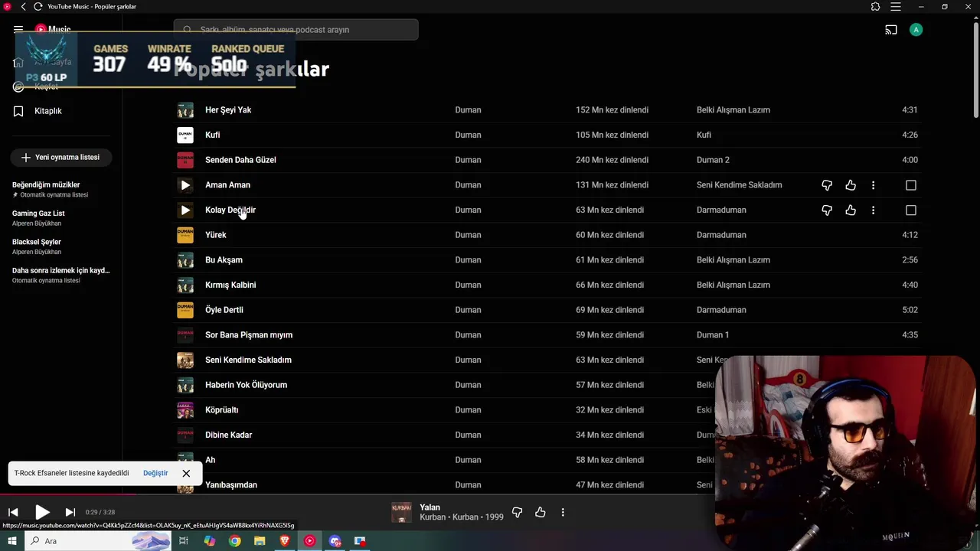Image resolution: width=980 pixels, height=551 pixels.
Task: Open the Windows Start menu
Action: pos(11,541)
